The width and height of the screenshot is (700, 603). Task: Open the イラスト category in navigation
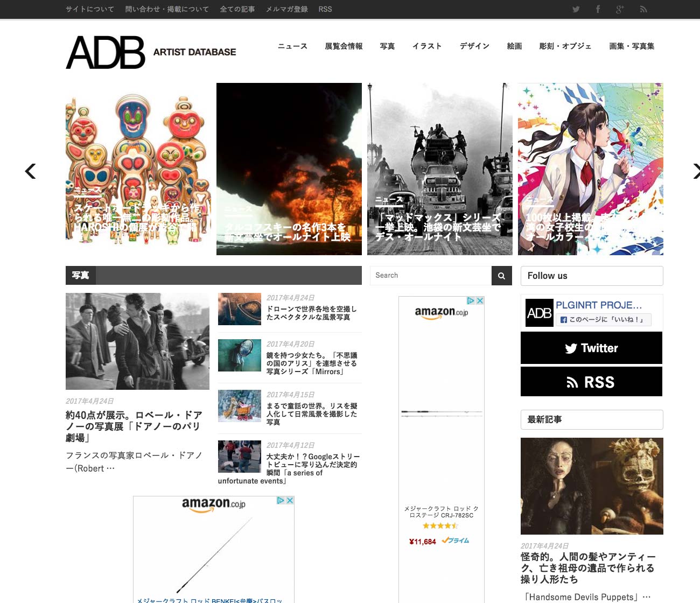coord(427,46)
